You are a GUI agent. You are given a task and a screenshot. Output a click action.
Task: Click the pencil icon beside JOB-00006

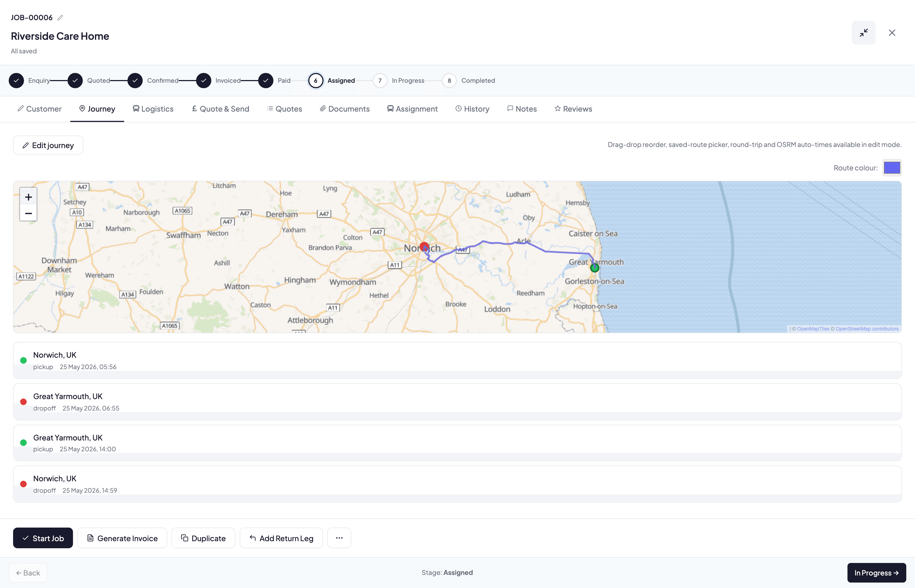(60, 18)
